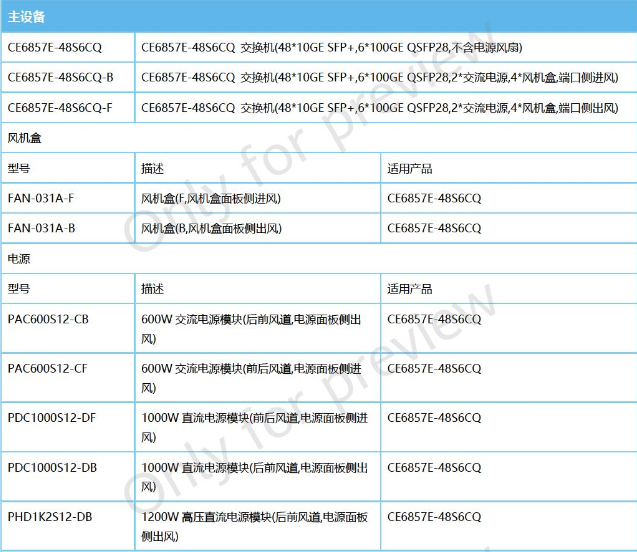Viewport: 637px width, 552px height.
Task: Click applicable product in the PAC600S12-CF row
Action: [434, 368]
